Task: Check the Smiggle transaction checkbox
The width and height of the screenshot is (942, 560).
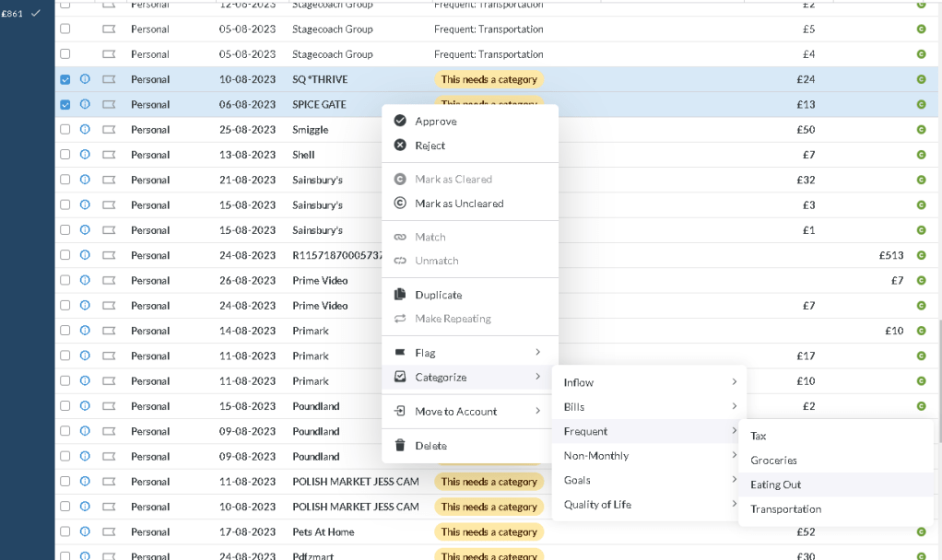Action: (x=65, y=129)
